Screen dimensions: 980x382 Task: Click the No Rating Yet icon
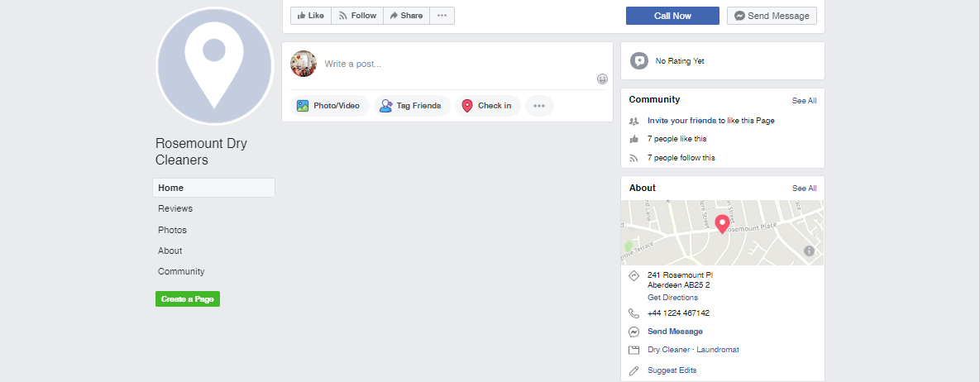pos(638,60)
